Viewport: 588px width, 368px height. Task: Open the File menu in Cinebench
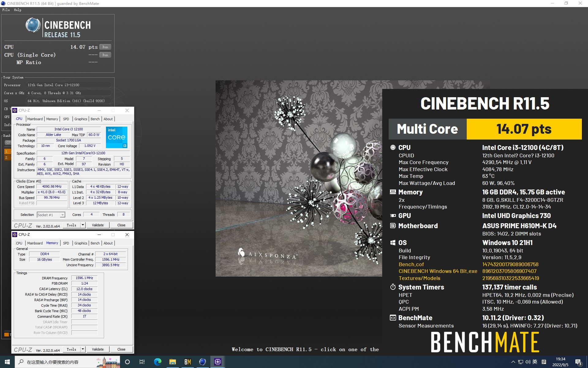6,10
